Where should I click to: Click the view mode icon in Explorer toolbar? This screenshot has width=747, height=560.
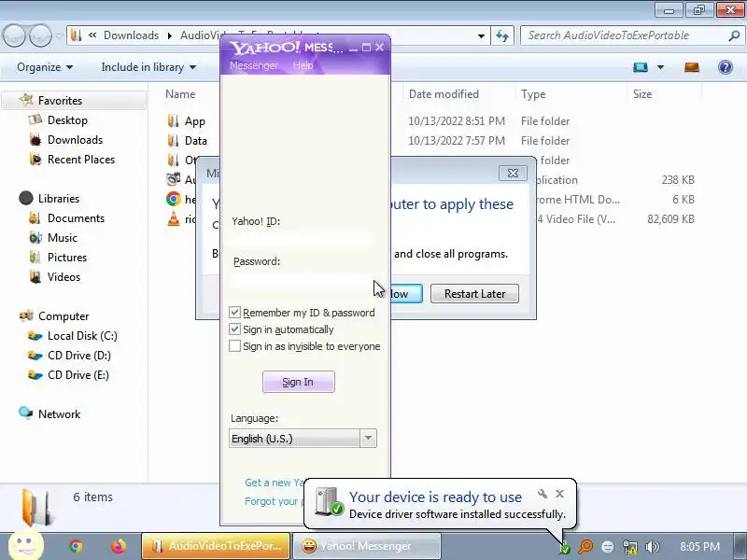point(641,67)
